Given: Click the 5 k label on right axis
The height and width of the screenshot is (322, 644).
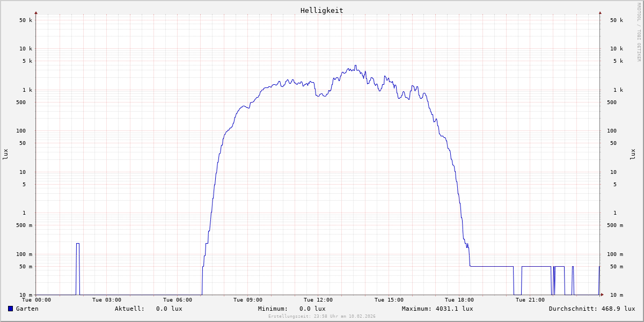Looking at the screenshot, I should [x=618, y=61].
